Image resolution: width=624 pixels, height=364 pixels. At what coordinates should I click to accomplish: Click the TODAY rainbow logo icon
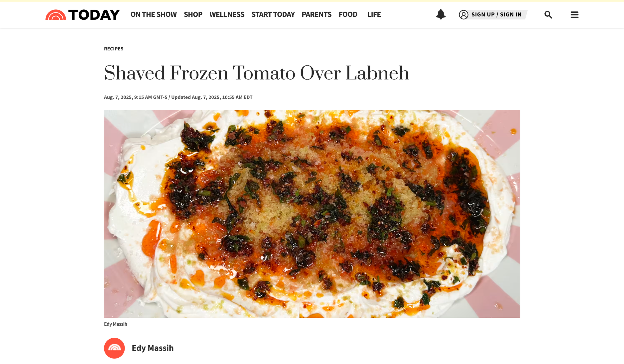(56, 15)
